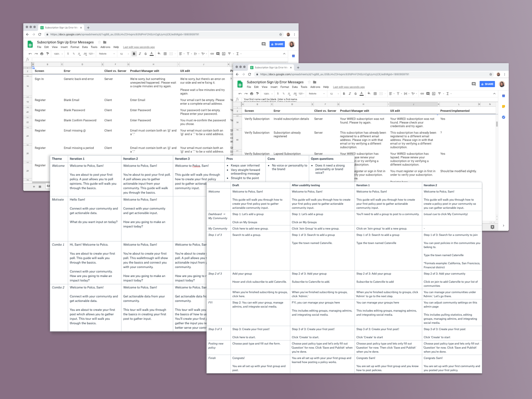The image size is (532, 399).
Task: Toggle Strikethrough in right window toolbar
Action: coord(355,93)
